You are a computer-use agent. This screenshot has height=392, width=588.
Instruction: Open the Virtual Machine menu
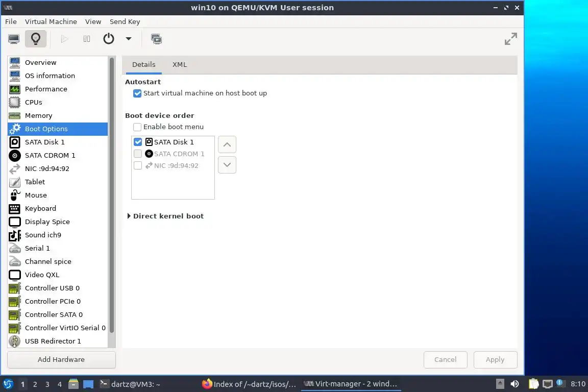51,22
